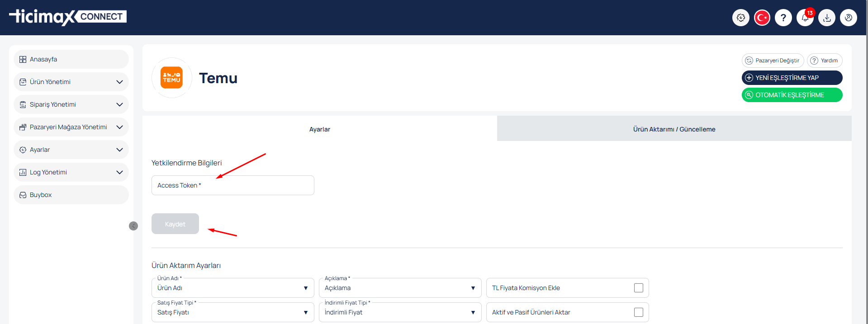Switch to Ürün Aktarımı / Güncelleme tab
The width and height of the screenshot is (868, 324).
pos(674,129)
